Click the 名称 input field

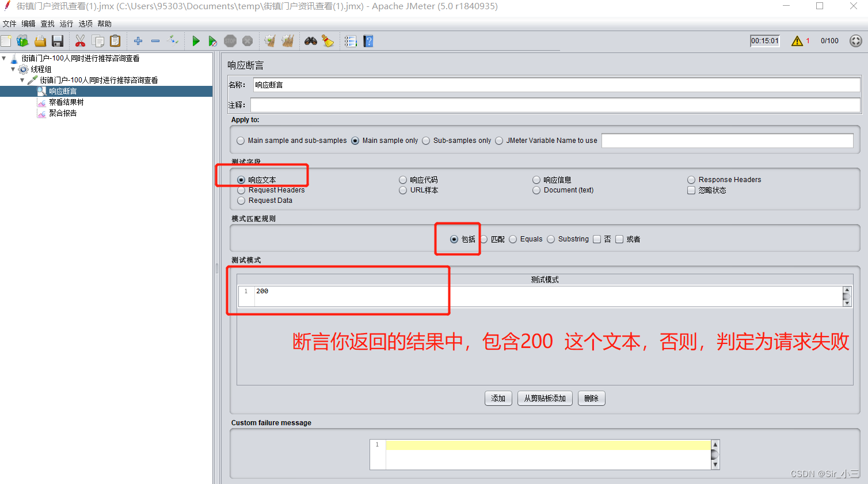point(557,85)
